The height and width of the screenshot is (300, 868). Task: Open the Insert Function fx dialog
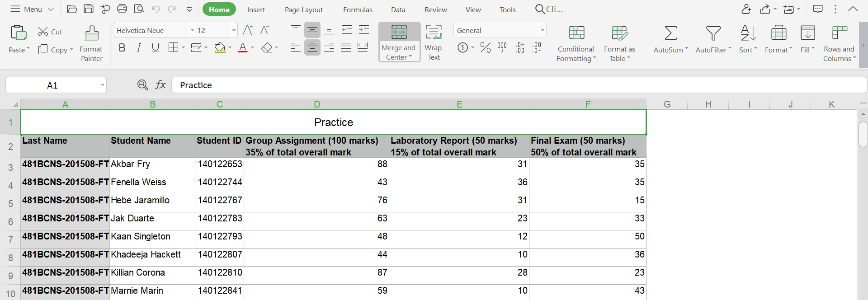pos(160,85)
